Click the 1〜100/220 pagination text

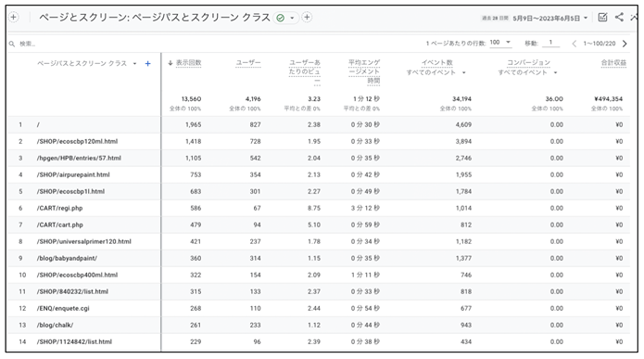pos(600,44)
